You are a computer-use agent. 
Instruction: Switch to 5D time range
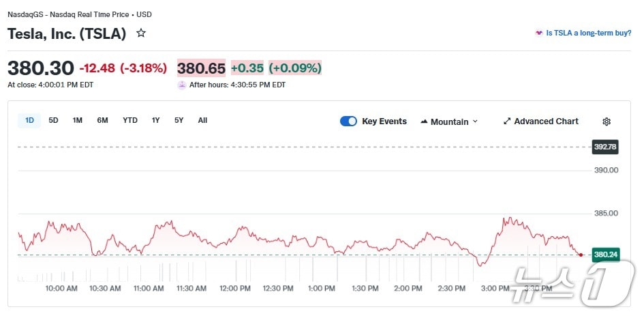coord(53,121)
